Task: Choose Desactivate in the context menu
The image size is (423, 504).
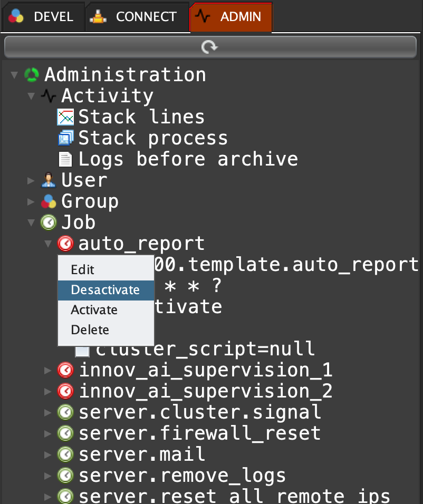Action: (x=105, y=290)
